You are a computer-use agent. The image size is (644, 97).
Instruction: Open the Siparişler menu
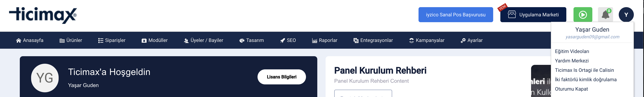112,40
